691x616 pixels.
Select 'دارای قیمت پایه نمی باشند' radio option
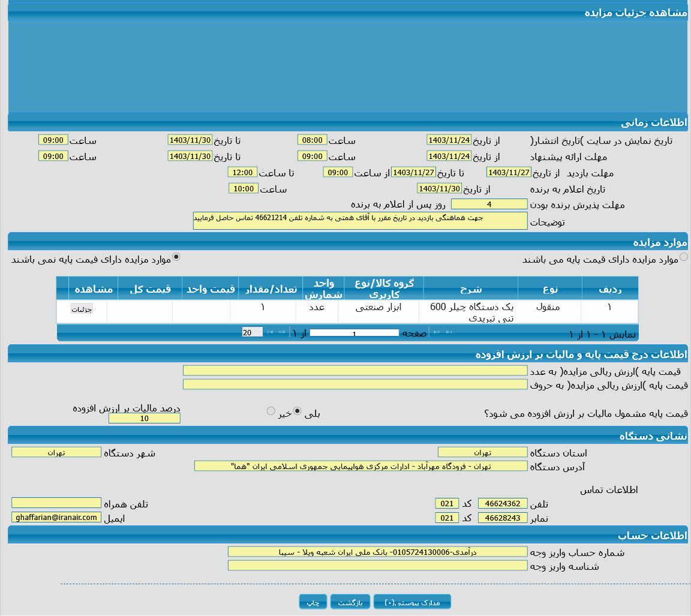176,257
